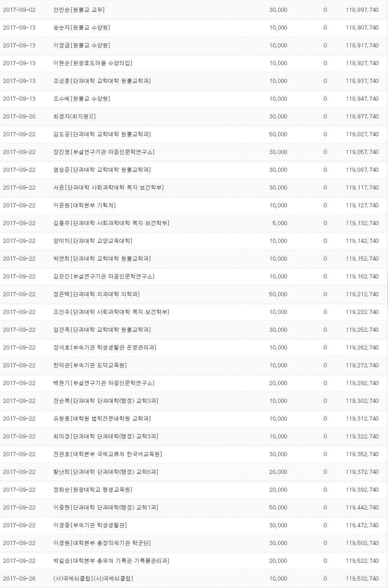Click the 2017-09-26 date cell
The image size is (388, 588).
[19, 579]
